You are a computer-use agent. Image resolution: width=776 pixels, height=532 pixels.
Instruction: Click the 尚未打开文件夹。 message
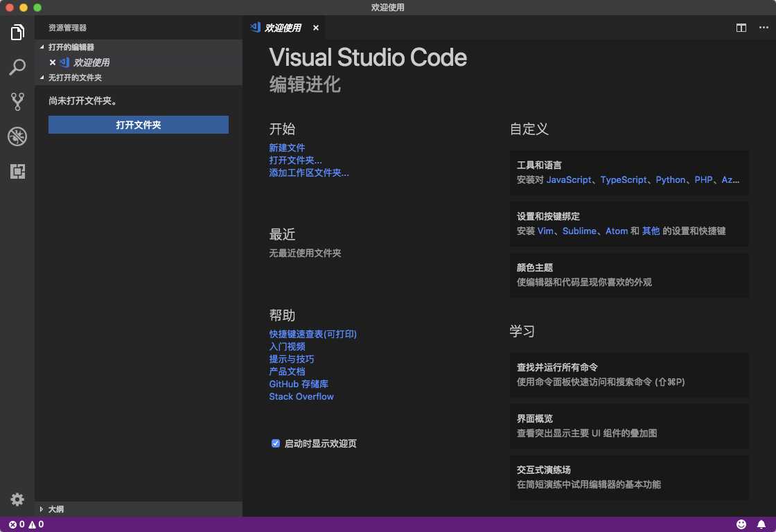(82, 101)
